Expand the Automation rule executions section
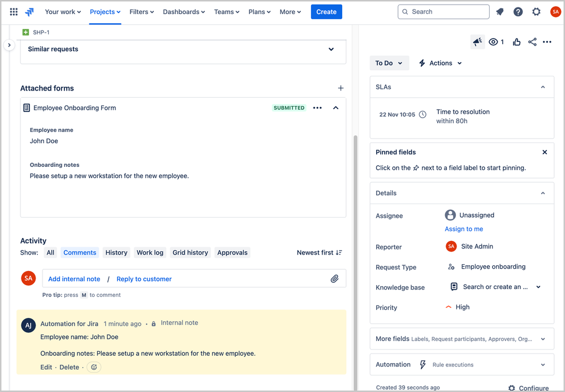Screen dimensions: 565x392 point(542,365)
